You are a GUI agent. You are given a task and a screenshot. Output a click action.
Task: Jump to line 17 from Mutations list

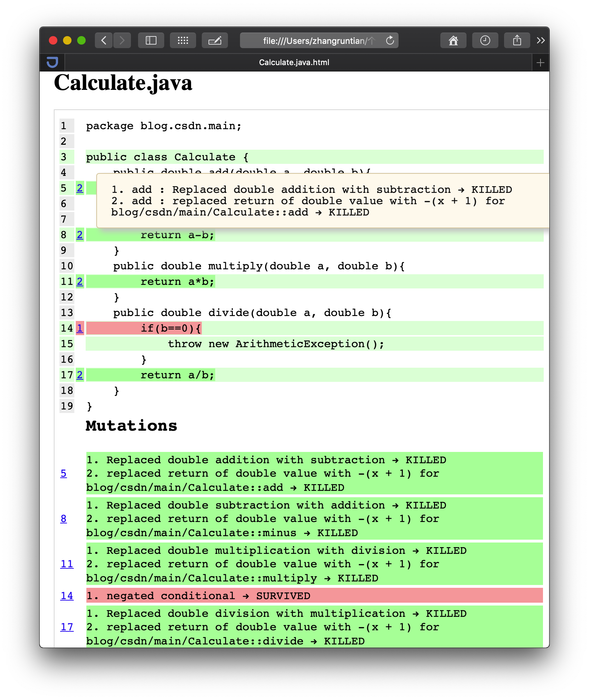(x=67, y=627)
